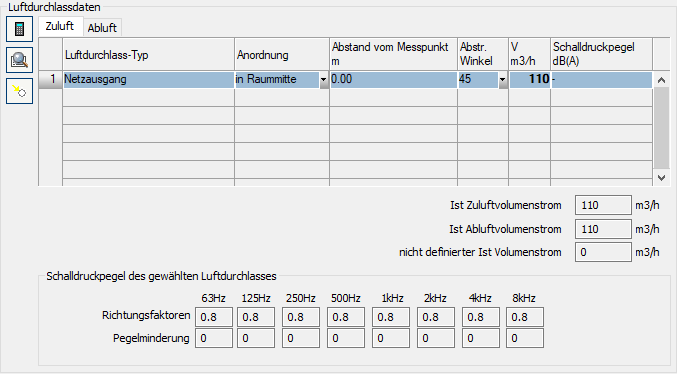Open the Abstr. Winkel dropdown showing 45

pyautogui.click(x=503, y=80)
